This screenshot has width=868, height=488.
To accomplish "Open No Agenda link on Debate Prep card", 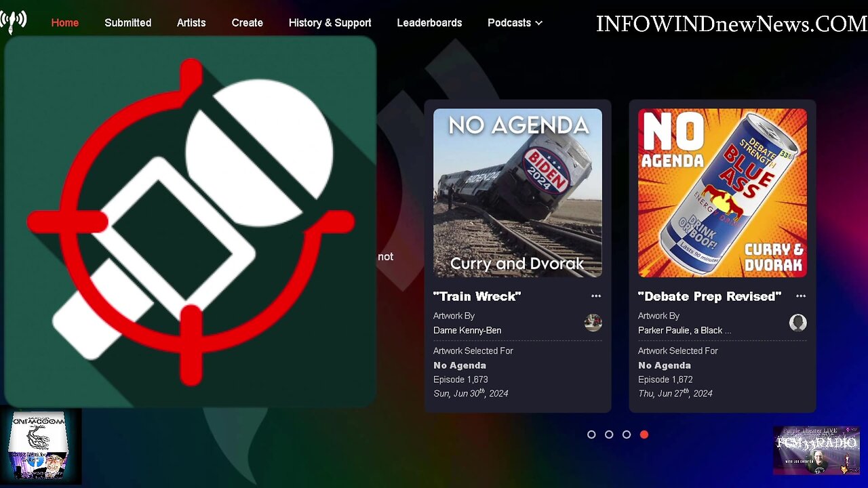I will [x=665, y=365].
